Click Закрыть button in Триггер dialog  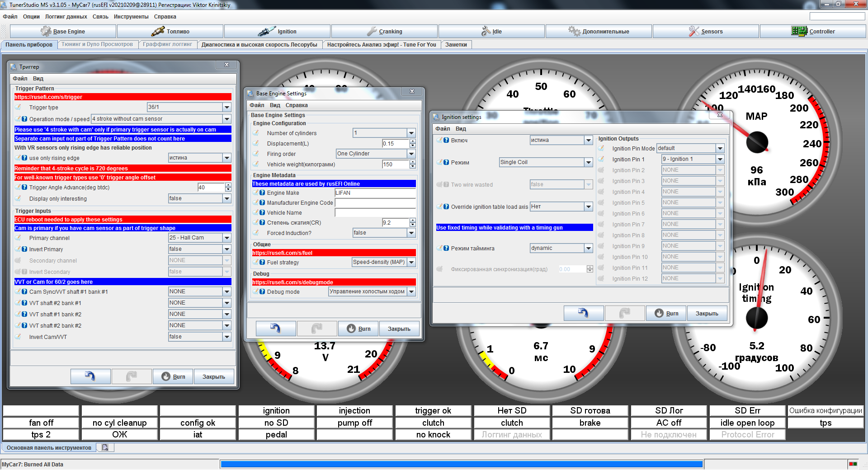point(214,376)
